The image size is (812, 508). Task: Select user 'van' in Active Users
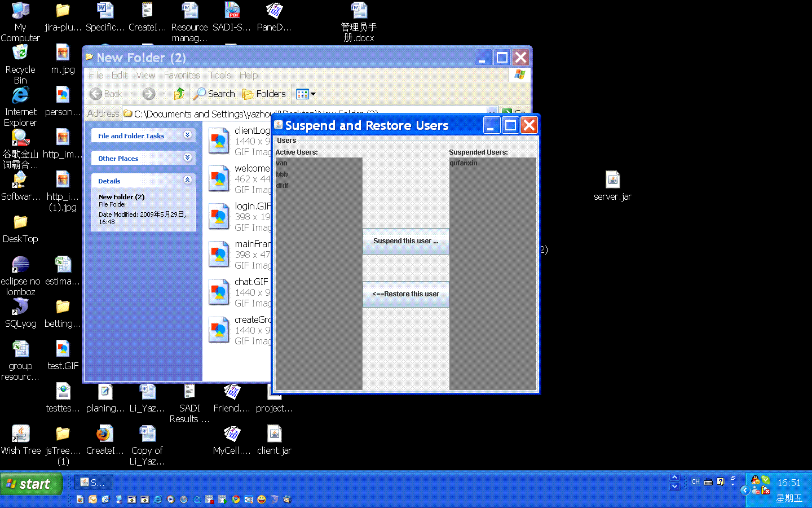coord(282,163)
